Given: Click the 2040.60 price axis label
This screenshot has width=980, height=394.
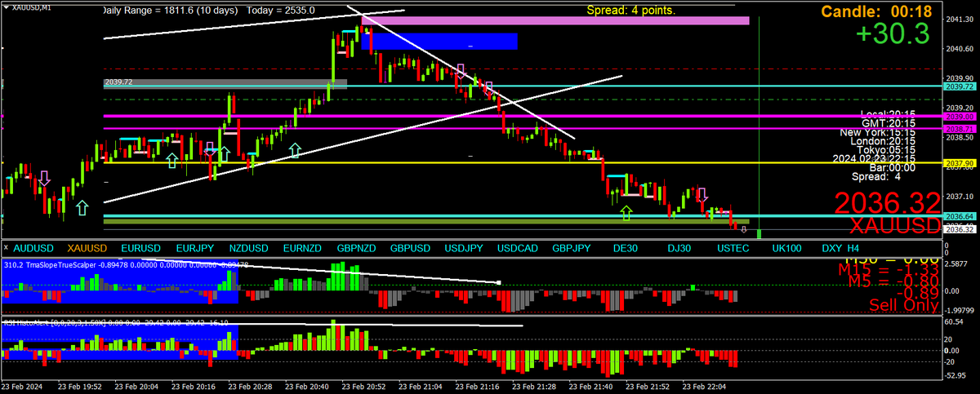Looking at the screenshot, I should pos(960,49).
